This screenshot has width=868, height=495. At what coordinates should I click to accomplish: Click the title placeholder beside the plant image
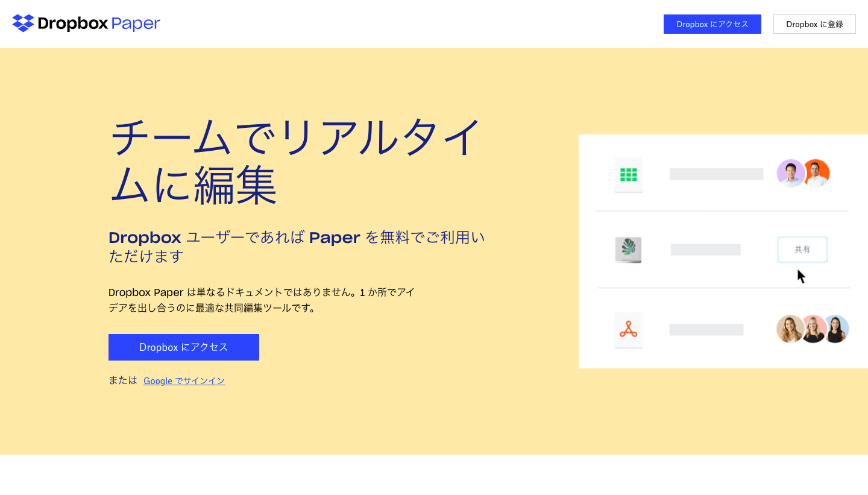tap(705, 249)
